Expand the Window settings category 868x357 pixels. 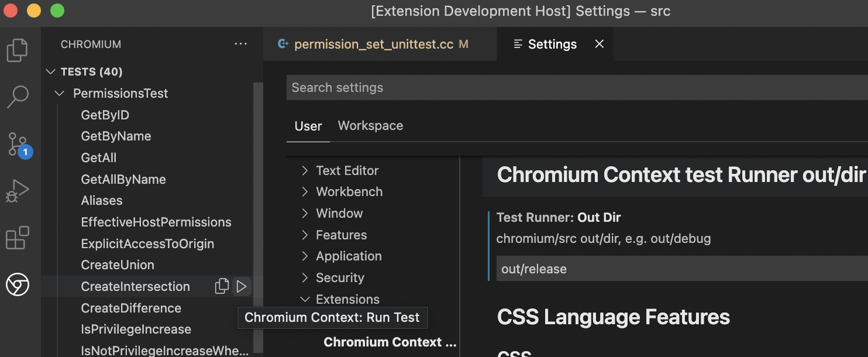click(305, 214)
